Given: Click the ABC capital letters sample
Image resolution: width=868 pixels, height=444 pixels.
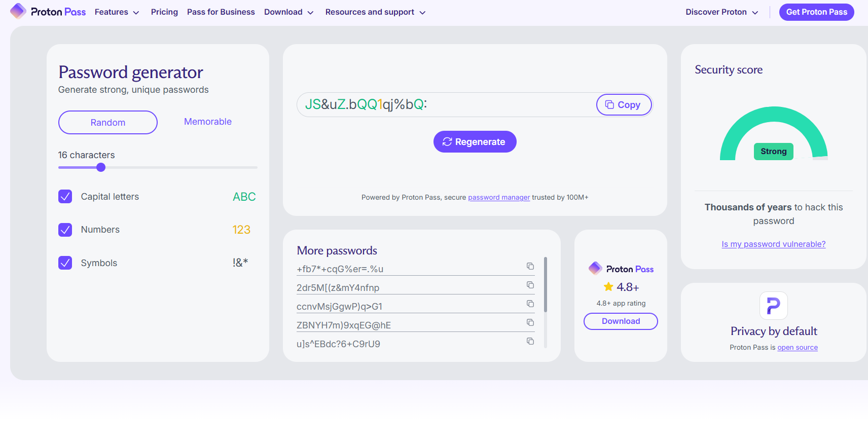Looking at the screenshot, I should click(244, 197).
